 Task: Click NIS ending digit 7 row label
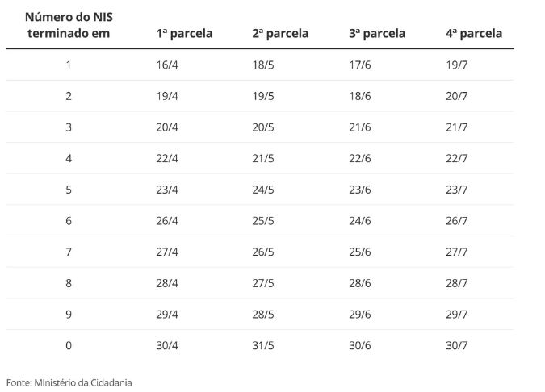click(69, 252)
